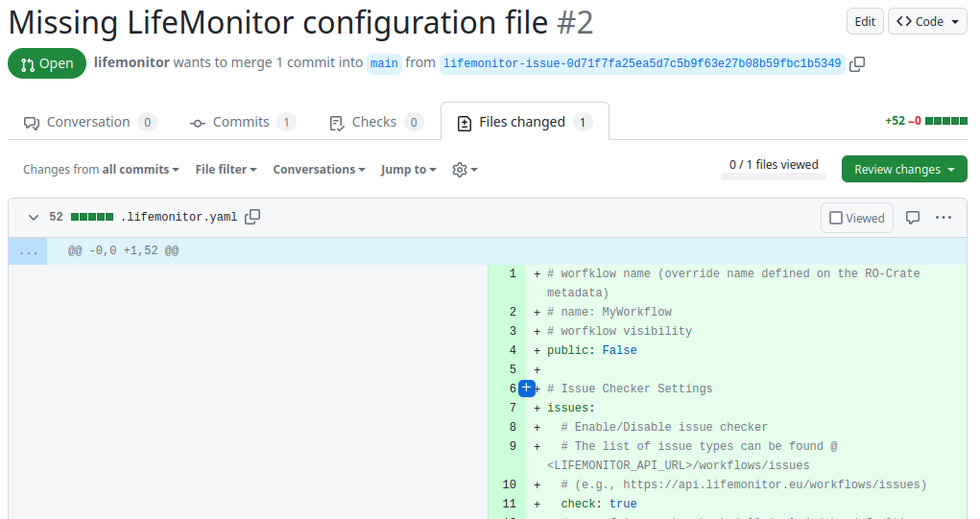Mark .lifemonitor.yaml as Viewed

[x=857, y=218]
